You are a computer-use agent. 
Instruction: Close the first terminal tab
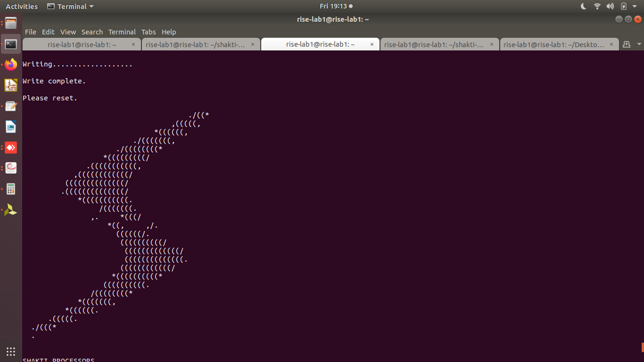coord(133,44)
